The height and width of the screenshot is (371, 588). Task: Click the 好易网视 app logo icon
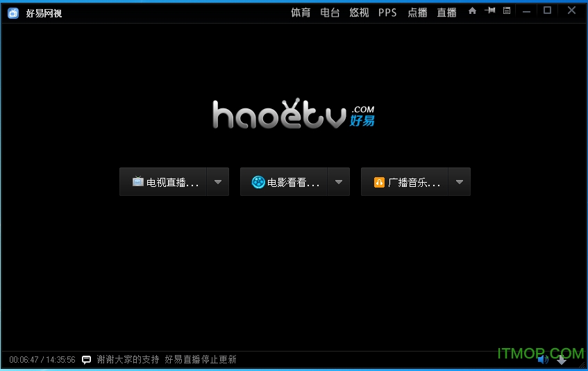13,13
